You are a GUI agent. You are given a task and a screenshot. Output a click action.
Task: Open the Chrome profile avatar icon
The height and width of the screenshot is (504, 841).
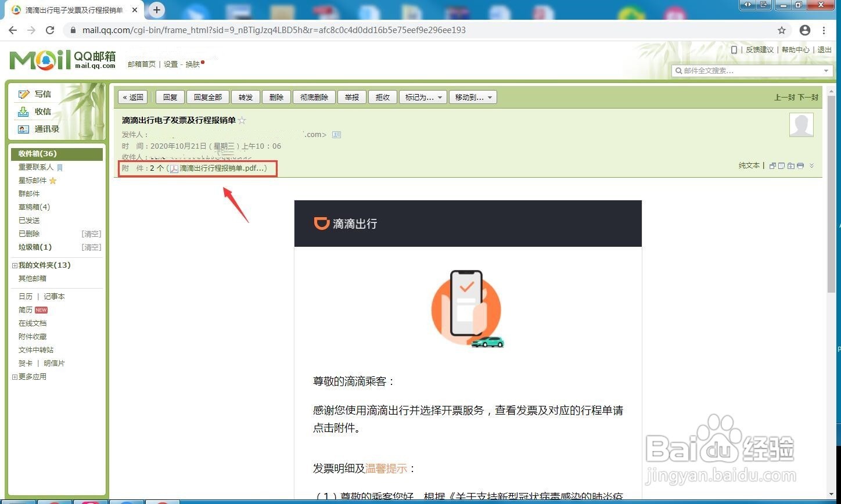[x=805, y=30]
